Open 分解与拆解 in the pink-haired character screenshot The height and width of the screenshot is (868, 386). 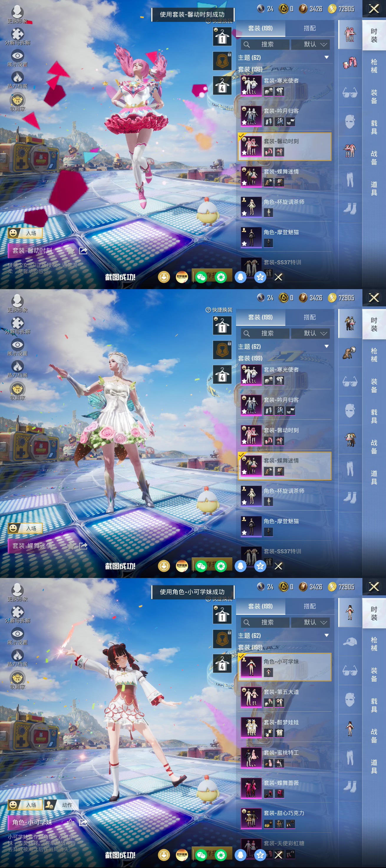coord(17,36)
